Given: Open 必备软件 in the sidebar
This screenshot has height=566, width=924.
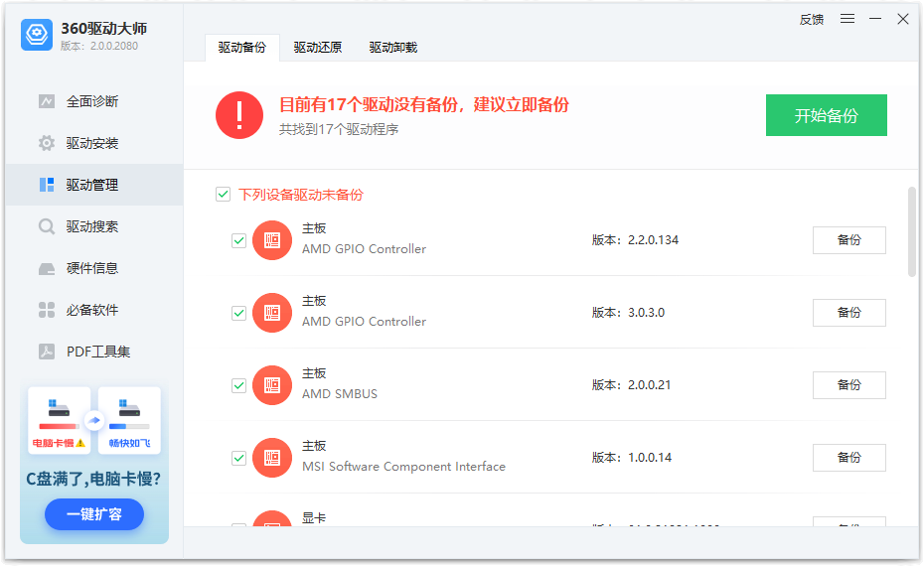Looking at the screenshot, I should [x=94, y=310].
